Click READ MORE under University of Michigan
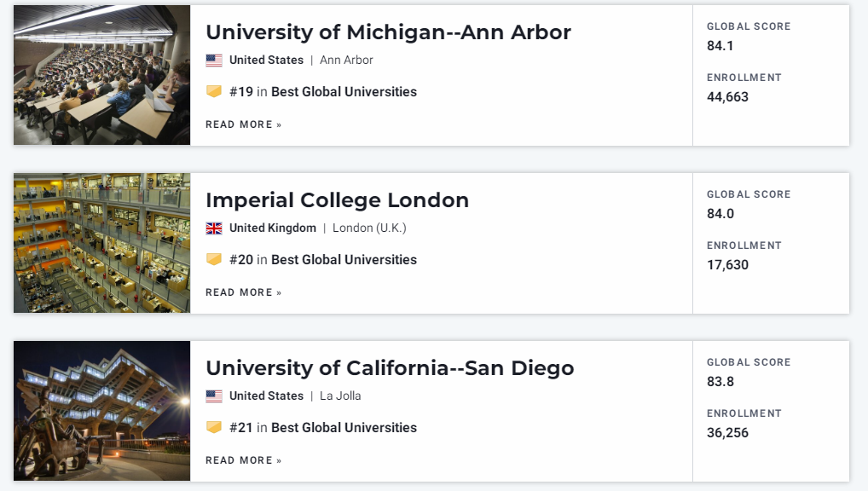Viewport: 868px width, 491px height. 244,124
